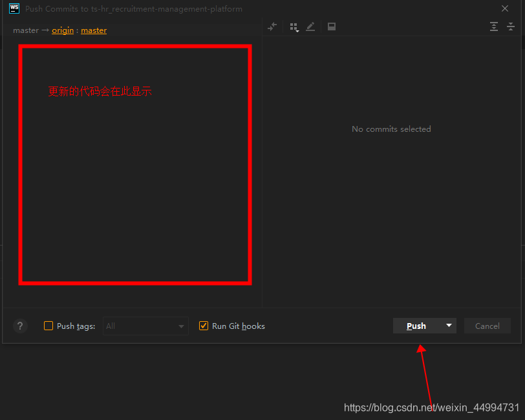525x420 pixels.
Task: Expand the Push button dropdown arrow
Action: [x=449, y=326]
